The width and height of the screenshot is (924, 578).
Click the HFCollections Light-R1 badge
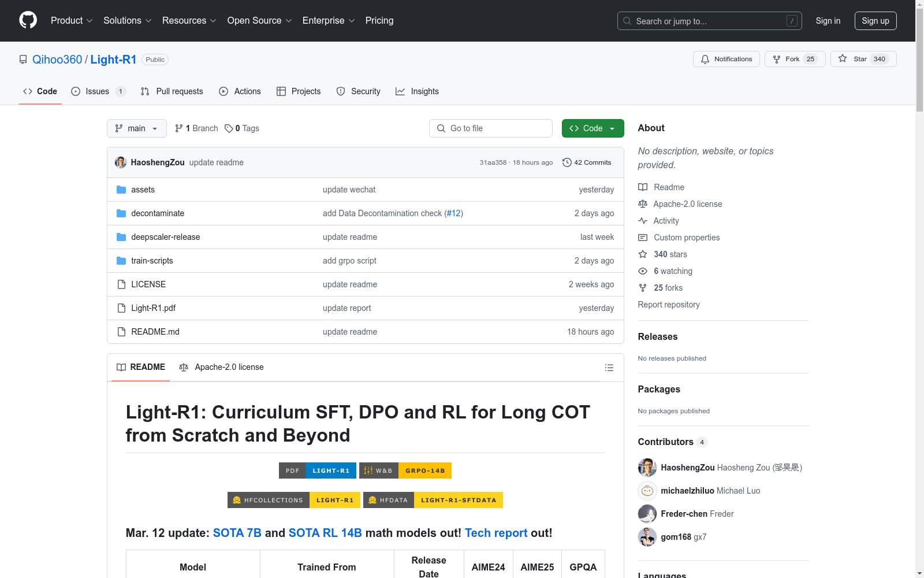(x=294, y=500)
